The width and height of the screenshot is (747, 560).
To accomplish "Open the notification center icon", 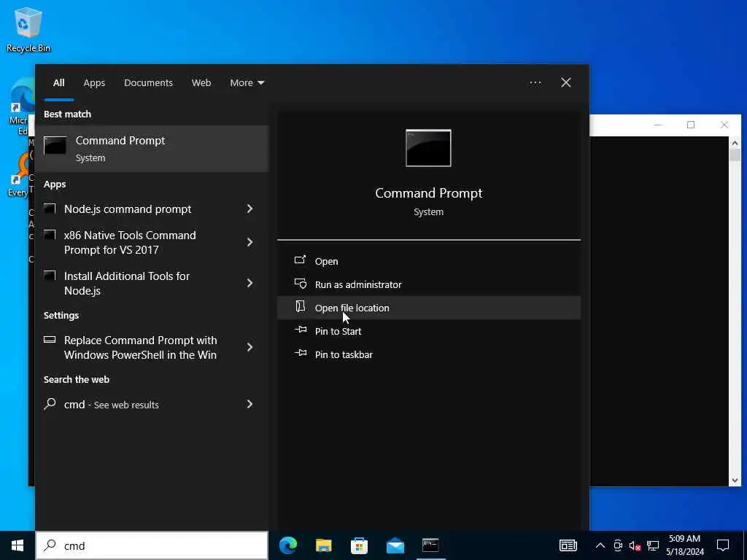I will [723, 545].
